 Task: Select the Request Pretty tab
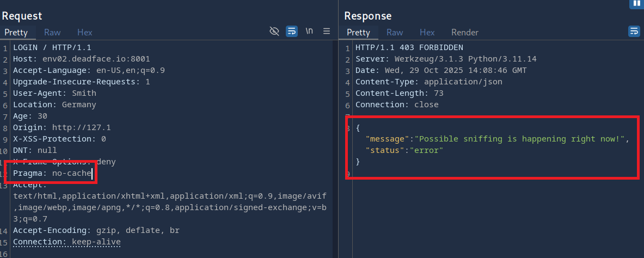point(16,32)
